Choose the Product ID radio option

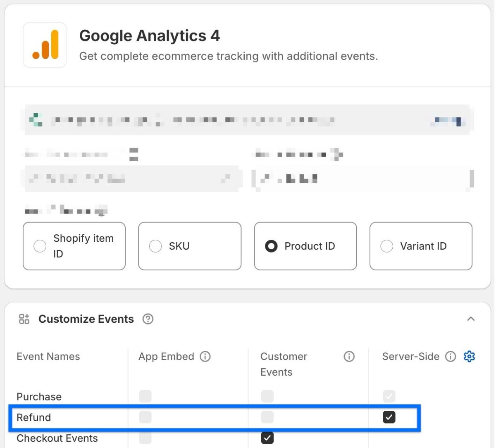point(271,246)
